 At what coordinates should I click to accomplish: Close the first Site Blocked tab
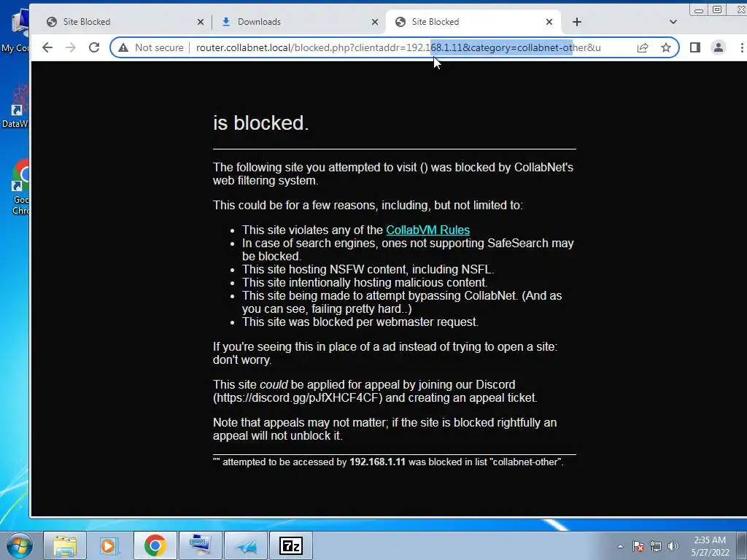click(201, 22)
